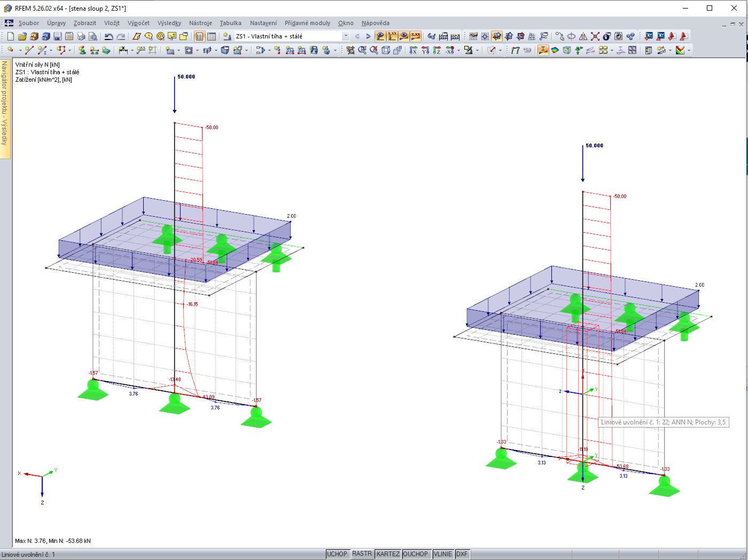
Task: Create a new model file
Action: [x=11, y=36]
